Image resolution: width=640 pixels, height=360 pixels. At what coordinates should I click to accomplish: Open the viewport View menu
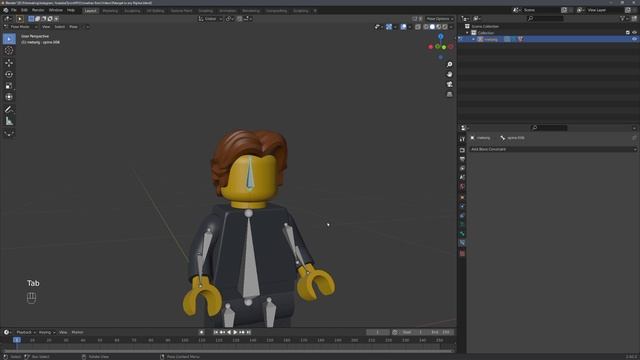point(46,27)
